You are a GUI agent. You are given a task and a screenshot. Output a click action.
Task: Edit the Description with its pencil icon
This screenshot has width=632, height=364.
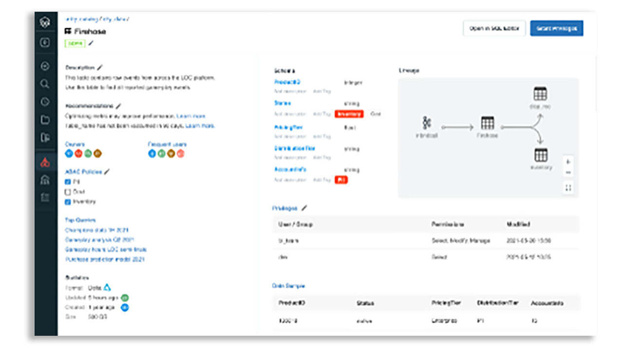pyautogui.click(x=100, y=67)
